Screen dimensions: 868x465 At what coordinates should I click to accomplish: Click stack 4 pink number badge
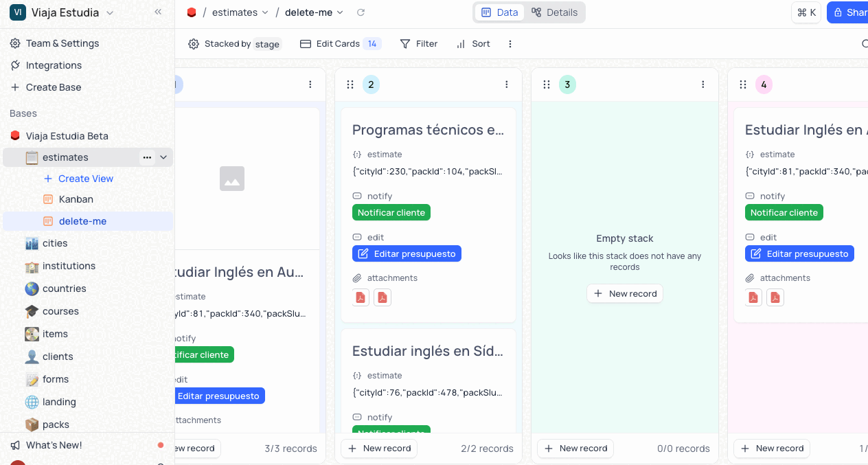[764, 84]
